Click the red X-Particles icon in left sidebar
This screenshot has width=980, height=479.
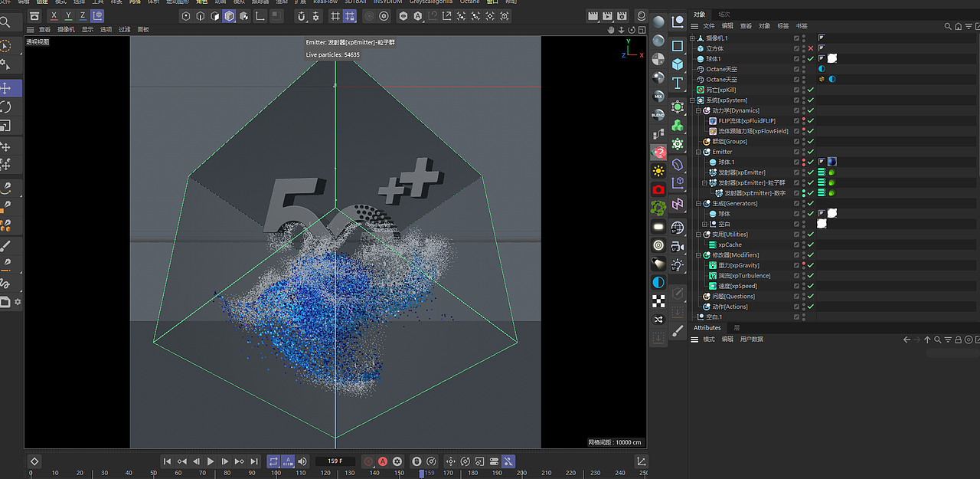(658, 153)
